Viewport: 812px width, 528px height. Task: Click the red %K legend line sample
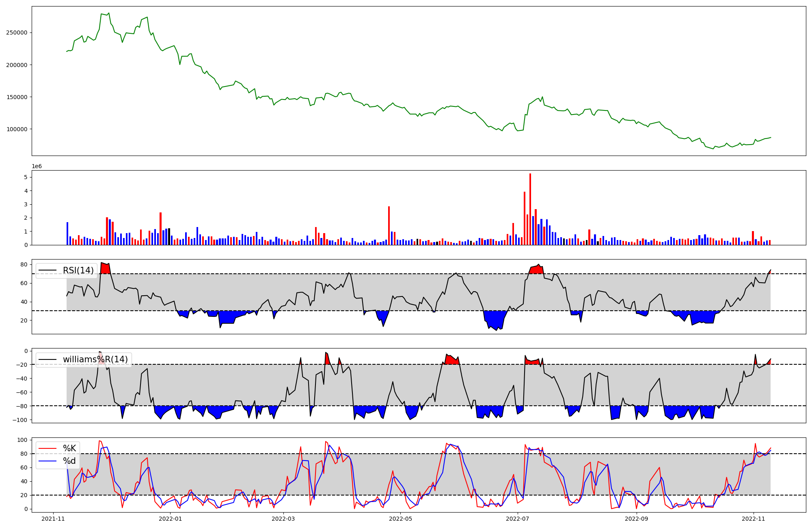tap(47, 448)
